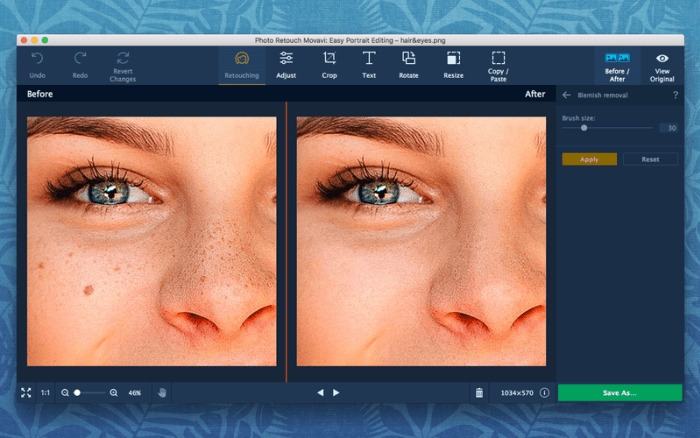This screenshot has height=438, width=700.
Task: Select the Crop tool
Action: tap(329, 66)
